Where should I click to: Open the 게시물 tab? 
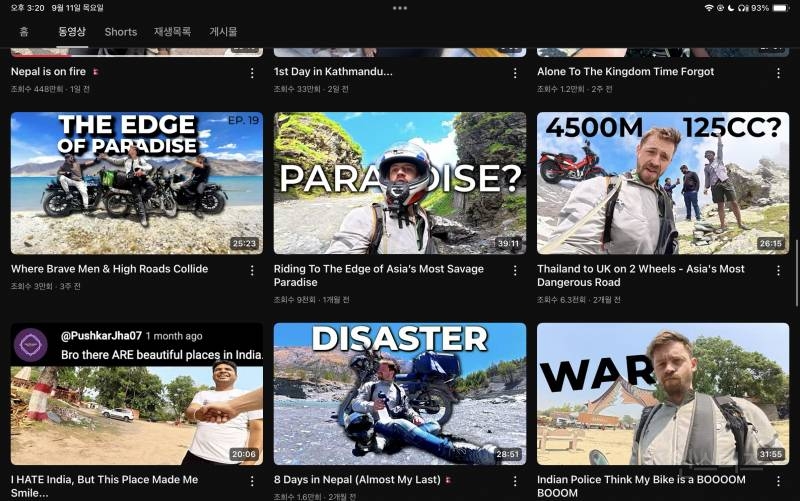(223, 32)
